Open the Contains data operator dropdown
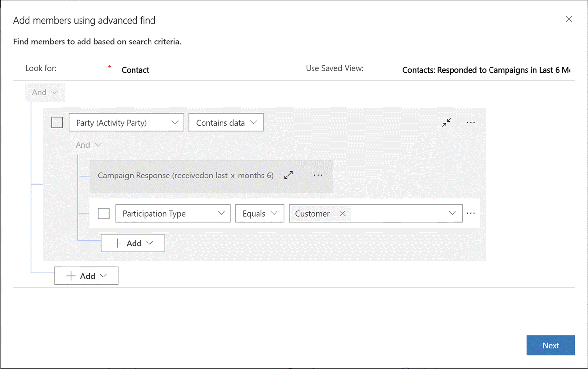Image resolution: width=588 pixels, height=369 pixels. 226,123
